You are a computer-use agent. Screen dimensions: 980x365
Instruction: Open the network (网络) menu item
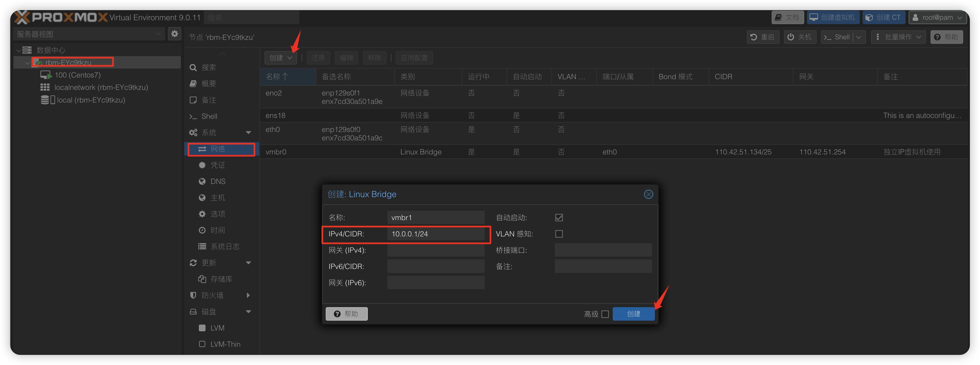tap(218, 149)
